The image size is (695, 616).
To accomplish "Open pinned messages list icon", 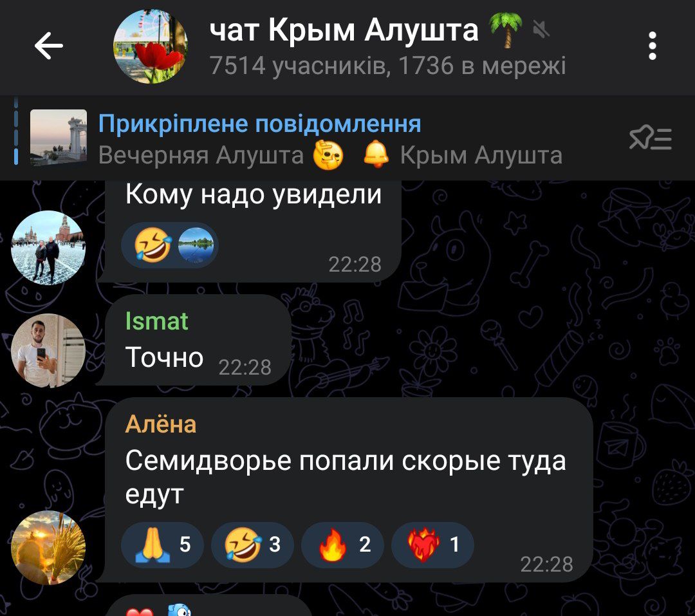I will pyautogui.click(x=650, y=138).
